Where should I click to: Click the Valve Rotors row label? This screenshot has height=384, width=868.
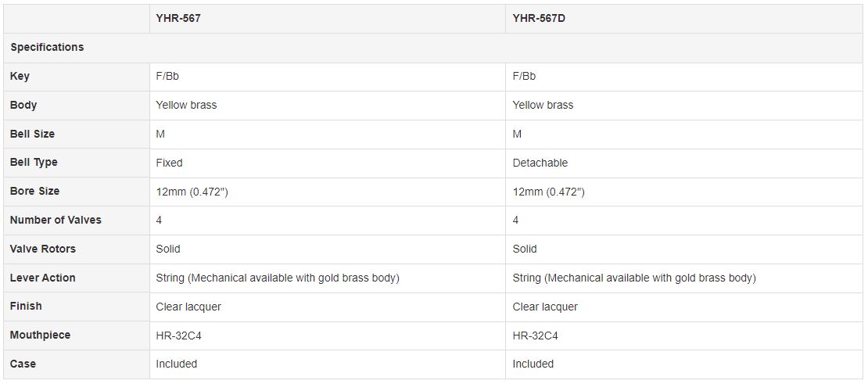43,249
